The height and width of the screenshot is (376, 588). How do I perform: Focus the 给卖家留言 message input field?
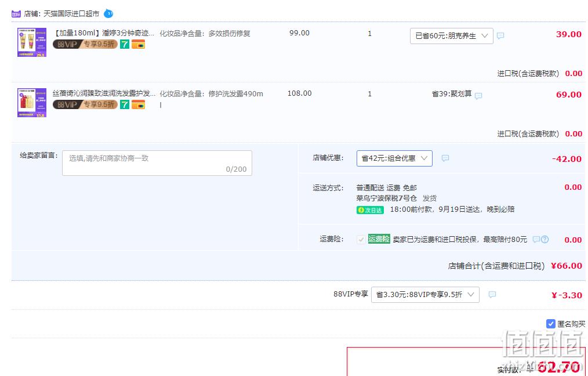157,163
